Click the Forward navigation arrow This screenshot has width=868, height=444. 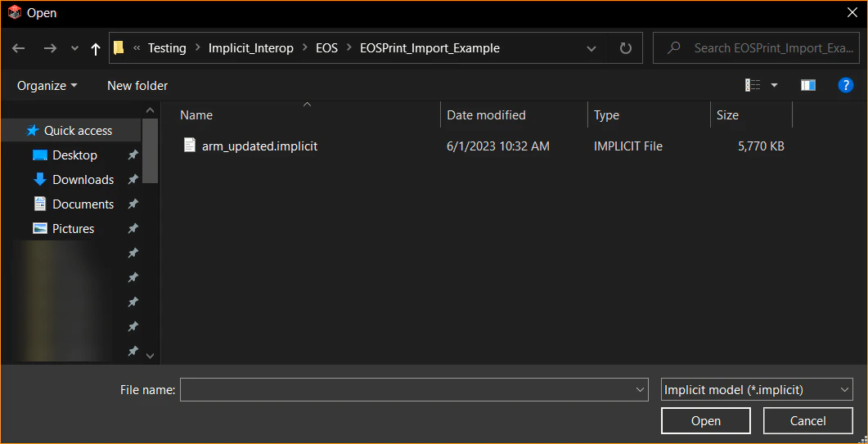51,49
